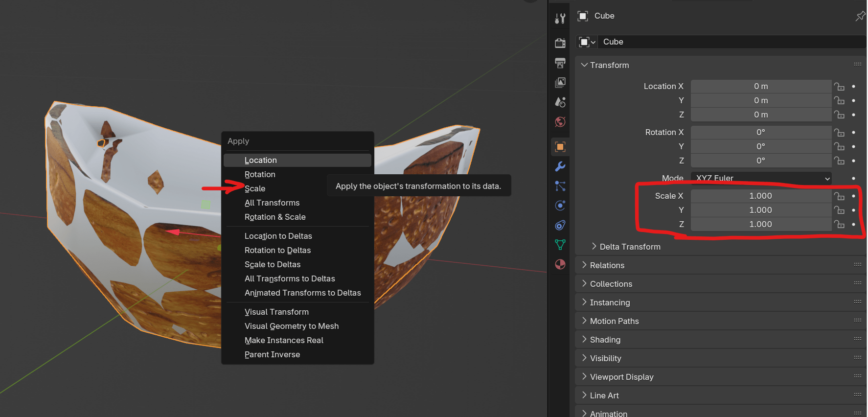Choose Visual Geometry to Mesh
The image size is (868, 417).
pos(297,326)
